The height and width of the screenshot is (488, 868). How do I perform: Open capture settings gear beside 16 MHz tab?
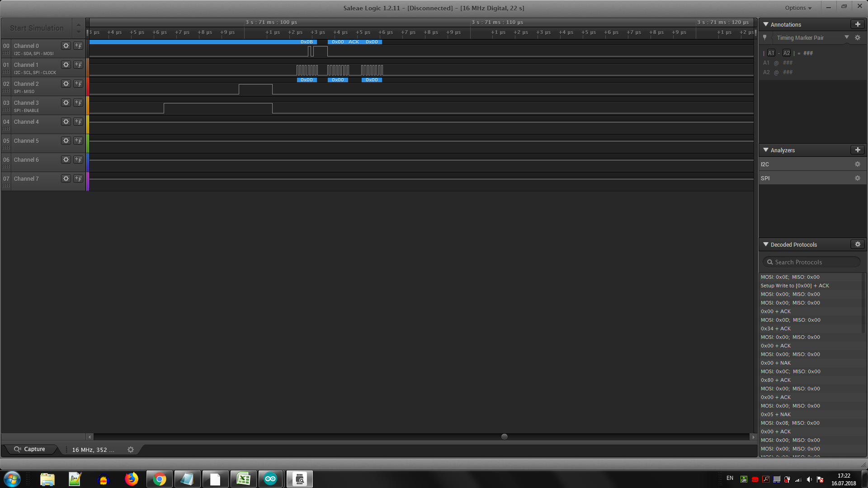pyautogui.click(x=131, y=450)
